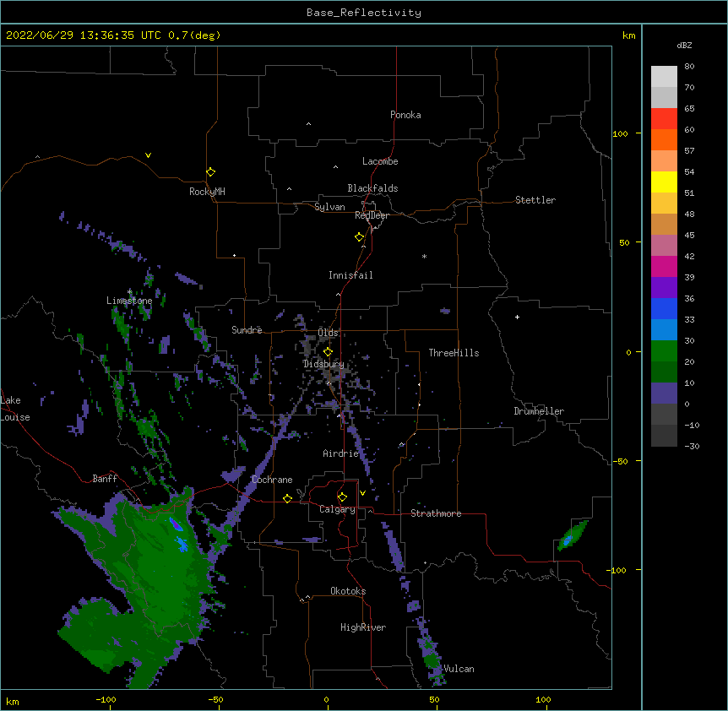Click the Sylvan label
This screenshot has height=711, width=728.
pos(329,207)
